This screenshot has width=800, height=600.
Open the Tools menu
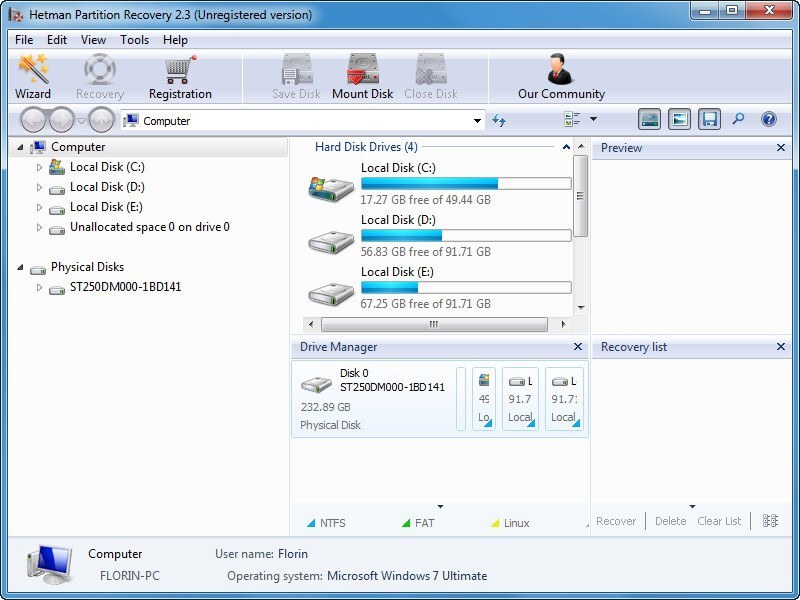pos(134,40)
